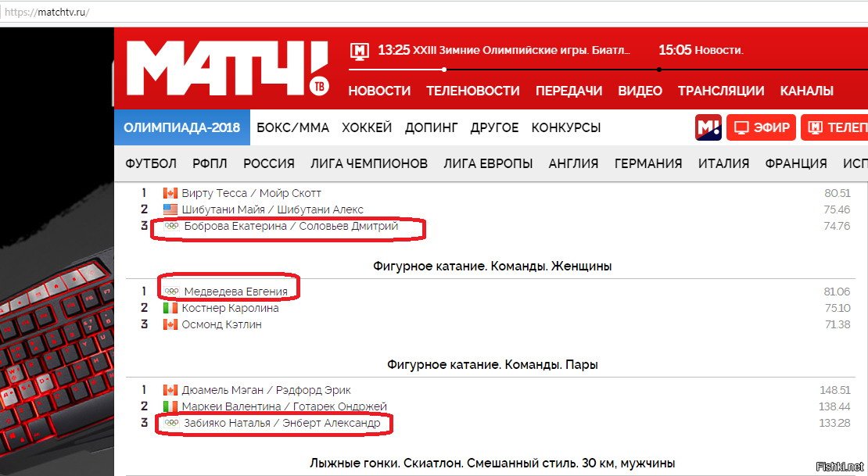
Task: Click Canada flag beside Осмонд Кэтлин
Action: click(x=170, y=324)
